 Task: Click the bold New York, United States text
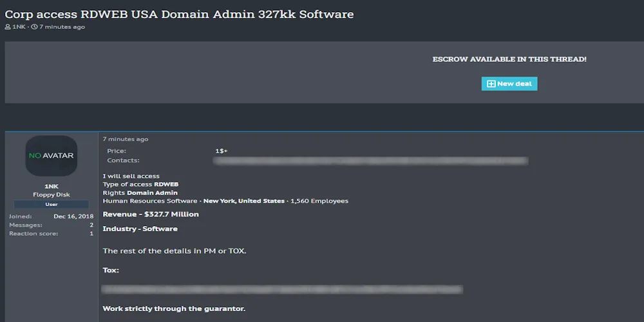(x=244, y=201)
